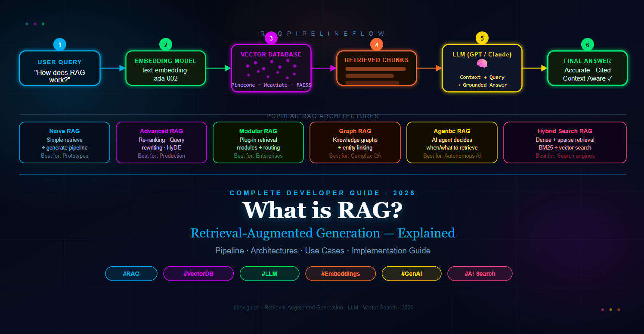Click step badge 3 above Vector Database
This screenshot has height=334, width=644.
click(x=271, y=38)
